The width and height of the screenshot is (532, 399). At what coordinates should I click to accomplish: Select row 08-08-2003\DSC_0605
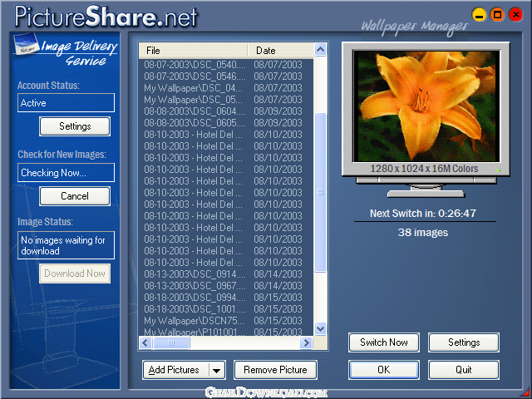(x=225, y=122)
